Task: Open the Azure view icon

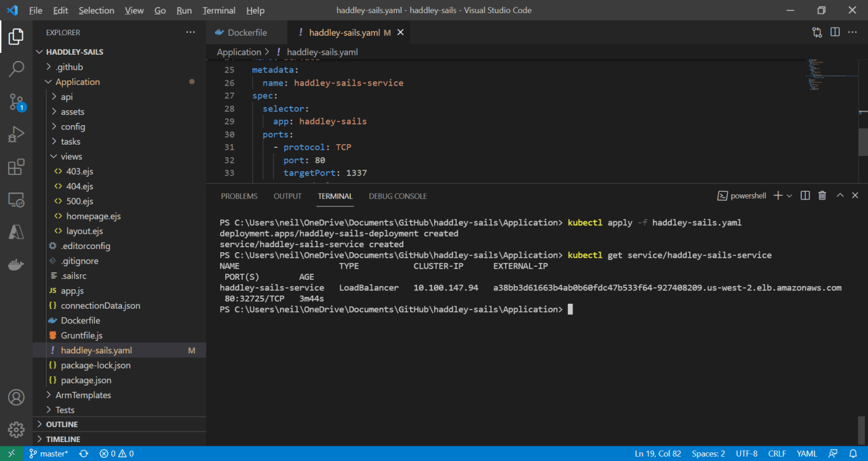Action: coord(16,233)
